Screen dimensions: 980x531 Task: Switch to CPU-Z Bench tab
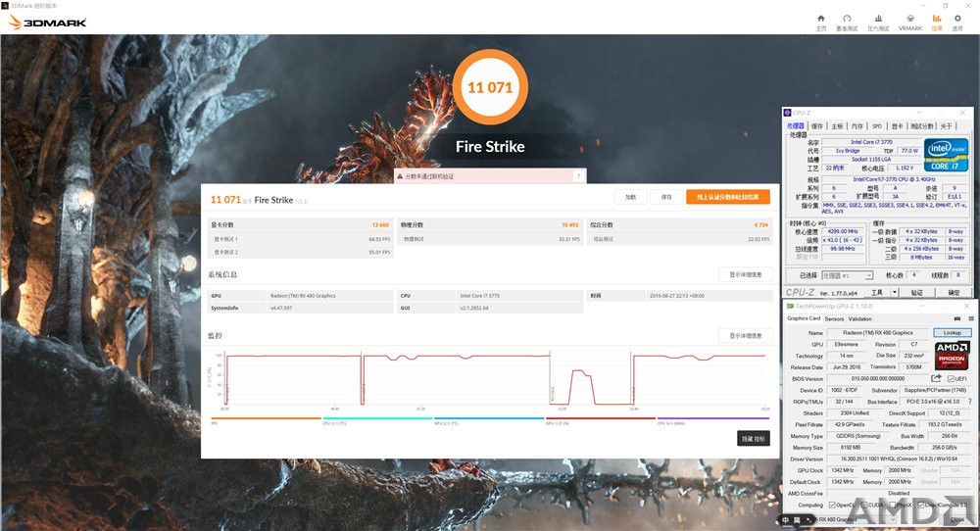(922, 126)
